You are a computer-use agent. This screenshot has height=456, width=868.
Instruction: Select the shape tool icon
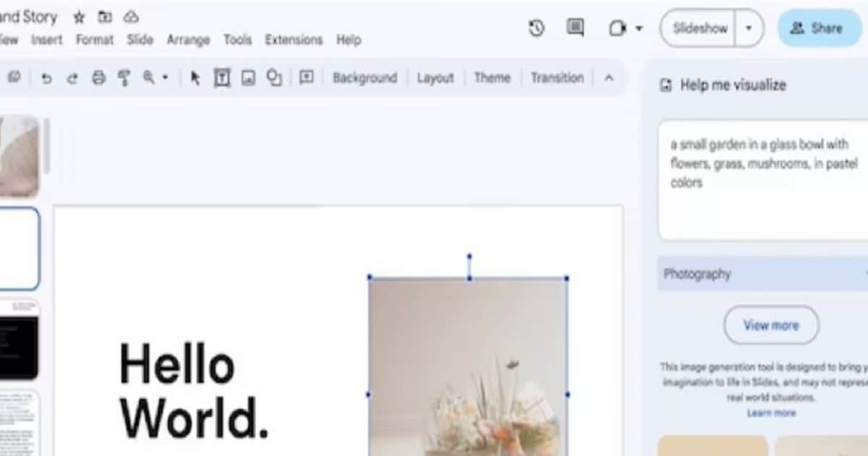click(274, 78)
